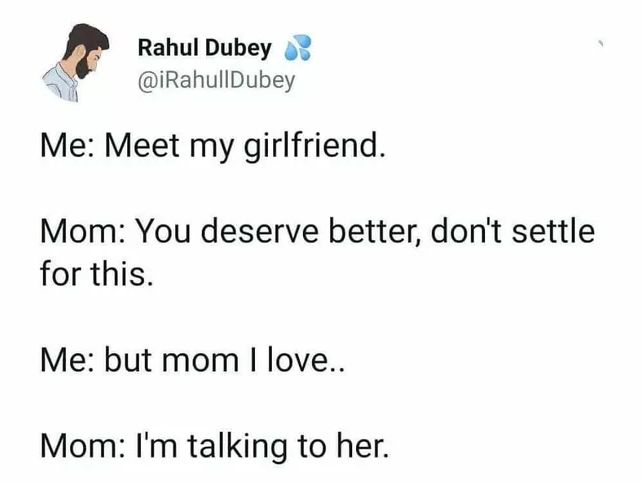This screenshot has height=483, width=642.
Task: Click the blue sweat droplets emoji
Action: (x=298, y=48)
